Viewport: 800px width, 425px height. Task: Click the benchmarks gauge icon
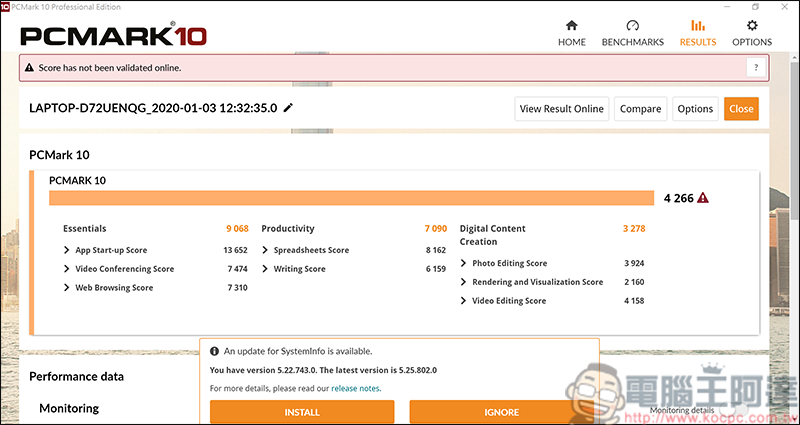(x=633, y=26)
